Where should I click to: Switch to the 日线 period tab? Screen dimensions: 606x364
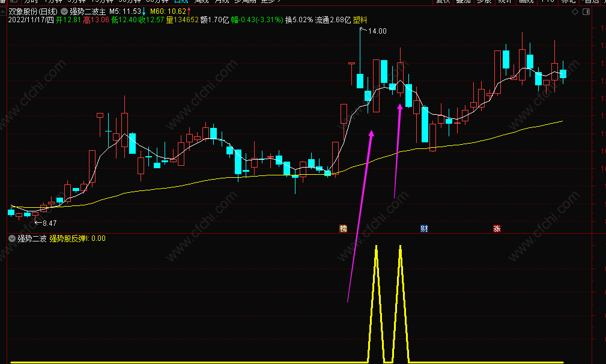point(181,1)
